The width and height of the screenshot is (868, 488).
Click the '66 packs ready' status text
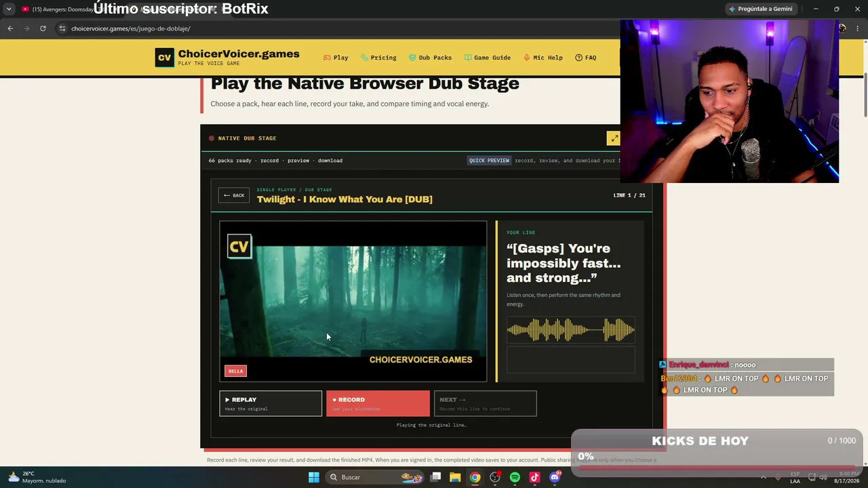230,161
